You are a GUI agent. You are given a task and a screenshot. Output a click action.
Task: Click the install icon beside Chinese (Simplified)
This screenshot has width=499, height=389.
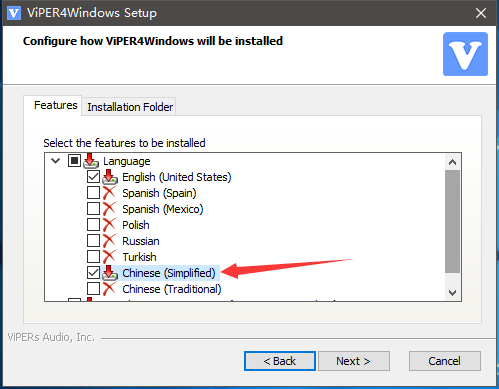pyautogui.click(x=110, y=273)
